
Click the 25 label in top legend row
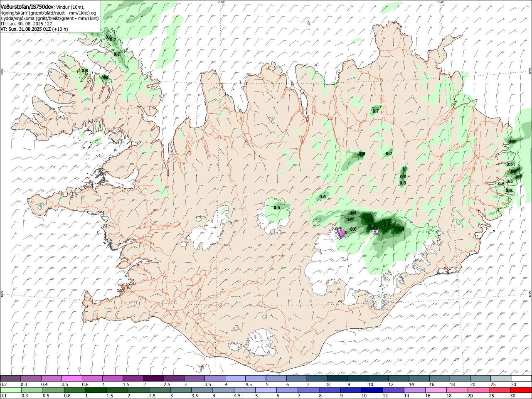pyautogui.click(x=493, y=384)
